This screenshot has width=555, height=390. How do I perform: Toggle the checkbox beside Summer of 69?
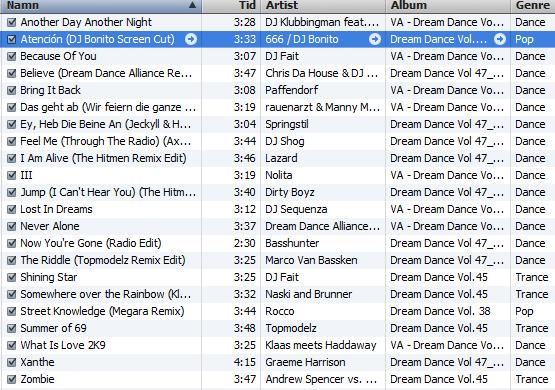pyautogui.click(x=12, y=328)
